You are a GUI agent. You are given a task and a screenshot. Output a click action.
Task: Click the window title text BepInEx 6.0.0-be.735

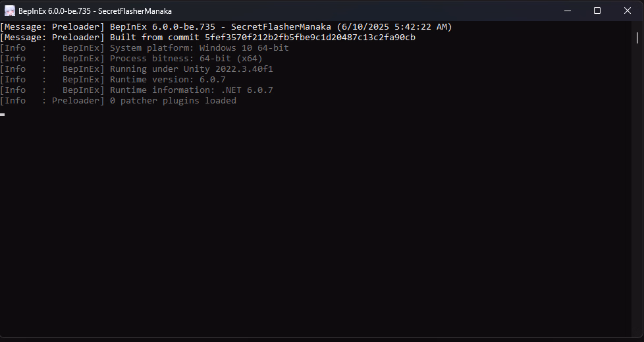pos(54,11)
